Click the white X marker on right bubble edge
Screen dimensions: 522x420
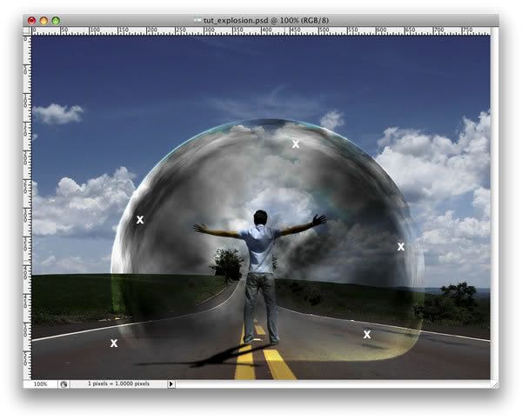(x=401, y=247)
